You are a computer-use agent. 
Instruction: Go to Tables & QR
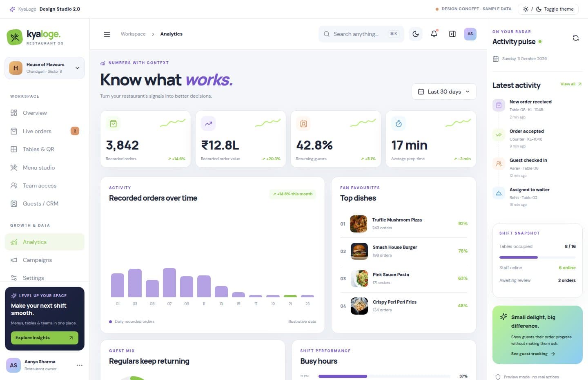(45, 149)
